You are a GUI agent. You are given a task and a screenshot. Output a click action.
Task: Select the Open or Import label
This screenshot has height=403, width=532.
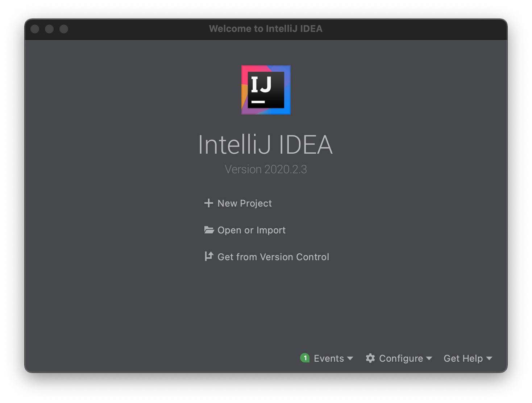(252, 230)
